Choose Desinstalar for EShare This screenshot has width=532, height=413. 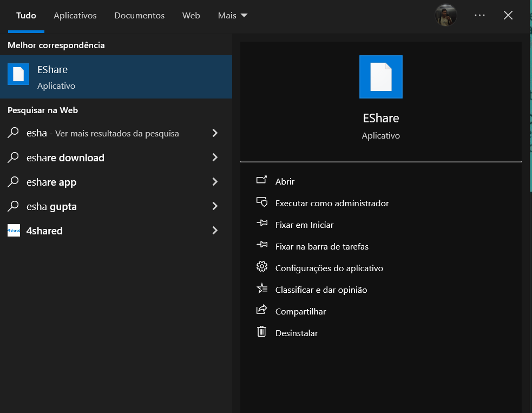pos(297,333)
